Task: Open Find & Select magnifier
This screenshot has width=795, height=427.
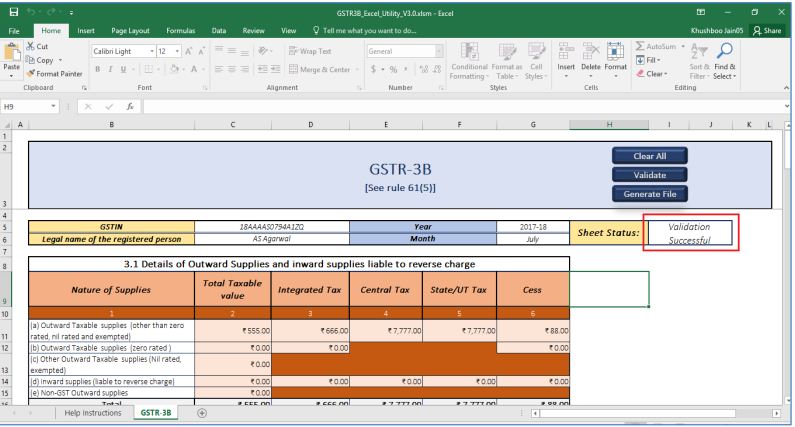Action: tap(725, 51)
